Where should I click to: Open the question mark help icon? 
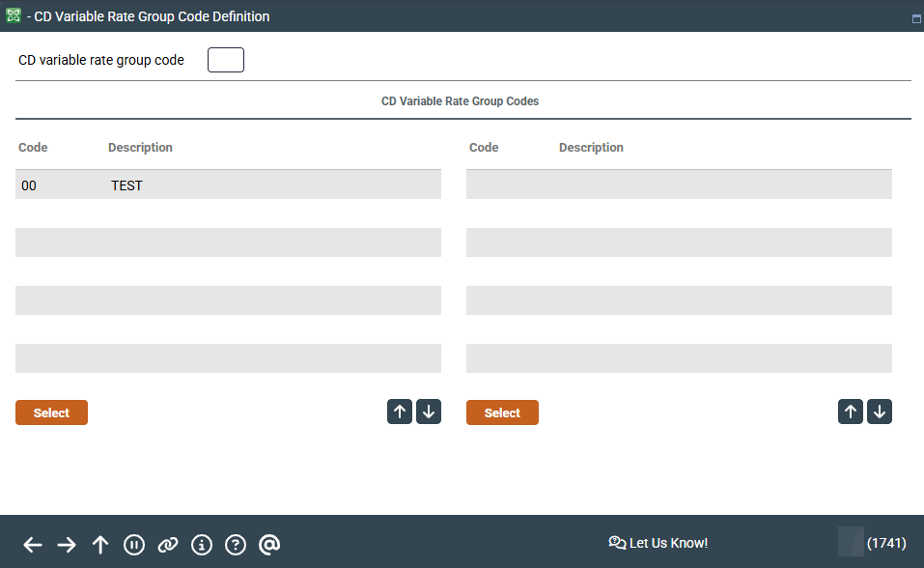(x=236, y=545)
